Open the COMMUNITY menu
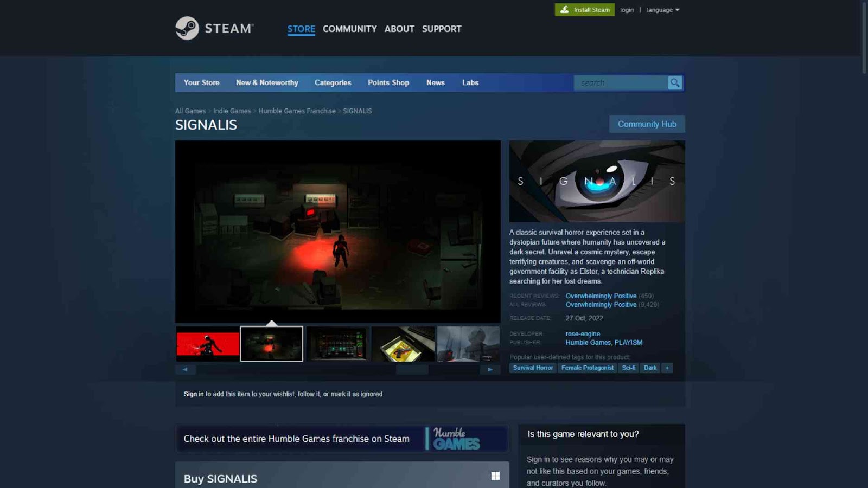This screenshot has width=868, height=488. click(350, 29)
